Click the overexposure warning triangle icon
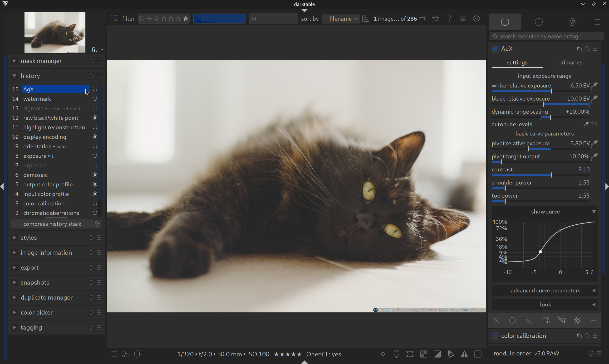 [x=464, y=354]
